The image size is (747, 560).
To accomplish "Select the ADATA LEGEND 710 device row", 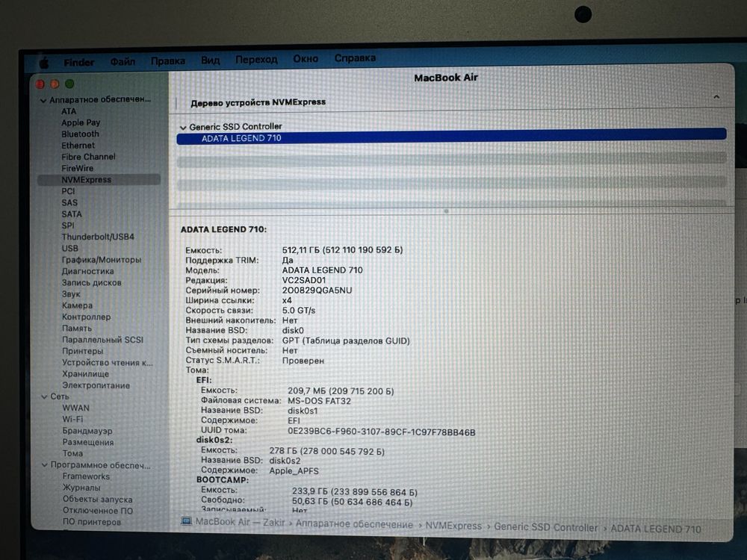I will (x=451, y=137).
